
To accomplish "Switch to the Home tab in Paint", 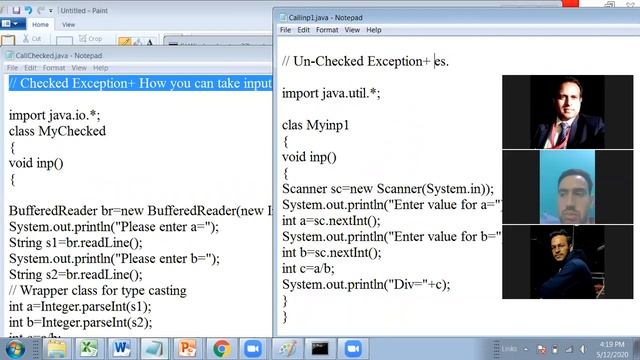I will [40, 24].
